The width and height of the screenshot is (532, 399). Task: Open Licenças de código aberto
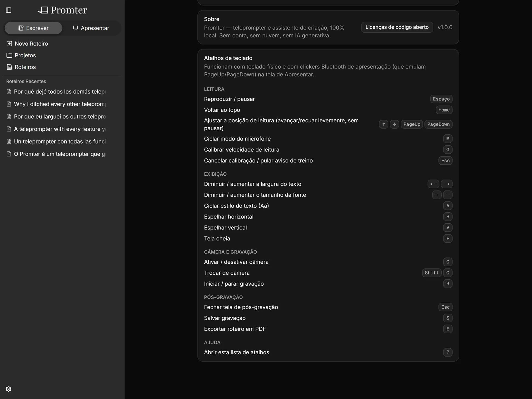tap(397, 27)
